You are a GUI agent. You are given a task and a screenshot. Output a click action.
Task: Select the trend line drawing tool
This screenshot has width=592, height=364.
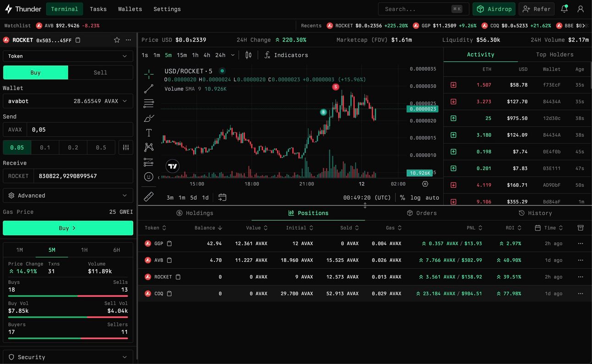click(x=149, y=89)
